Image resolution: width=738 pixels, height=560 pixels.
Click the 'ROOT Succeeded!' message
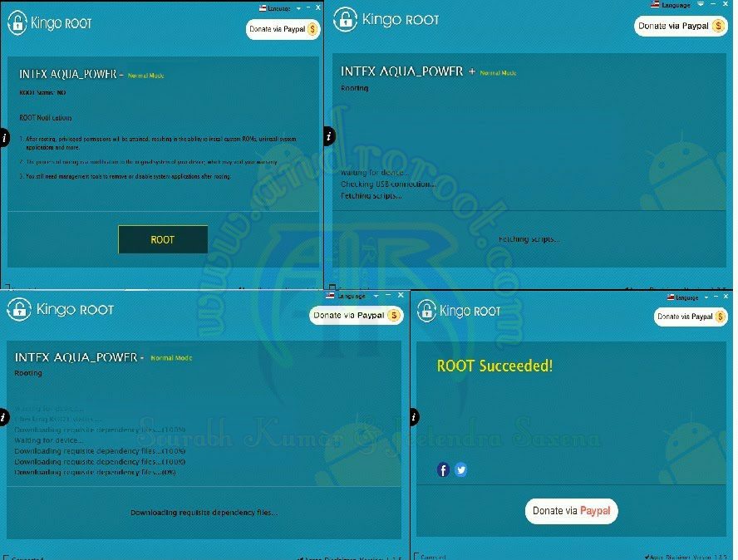494,366
